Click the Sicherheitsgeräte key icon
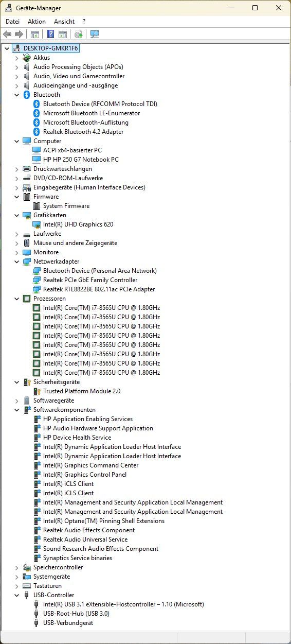The image size is (291, 644). 27,382
